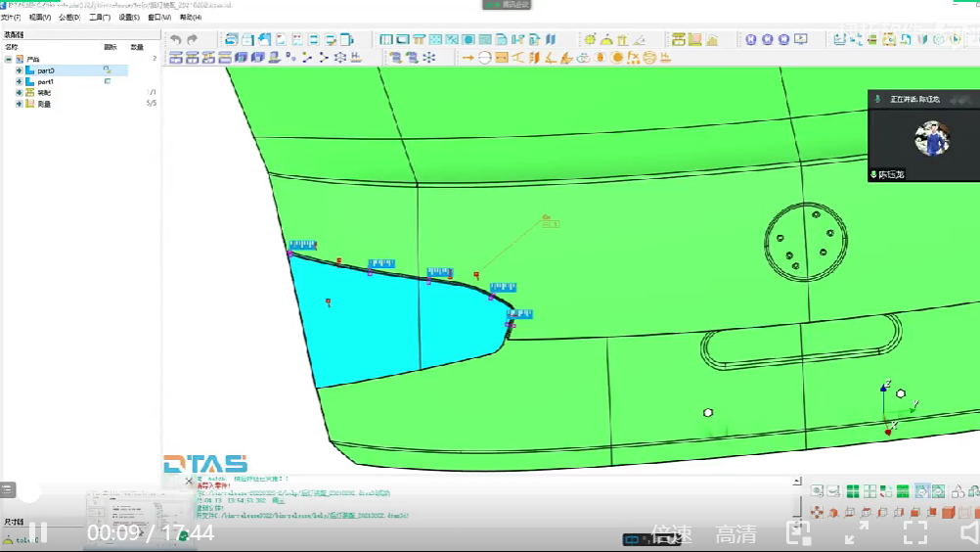This screenshot has width=980, height=552.
Task: Expand the part0 tree node
Action: 19,70
